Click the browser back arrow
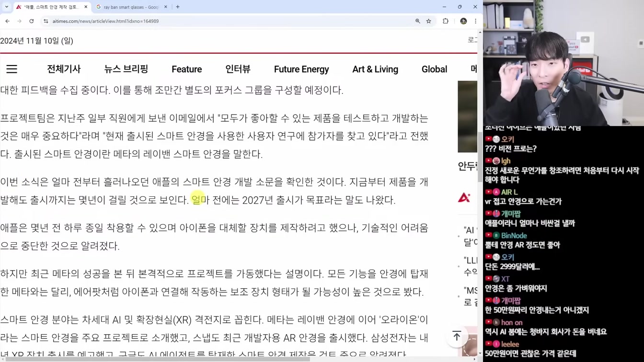The image size is (644, 362). coord(7,21)
